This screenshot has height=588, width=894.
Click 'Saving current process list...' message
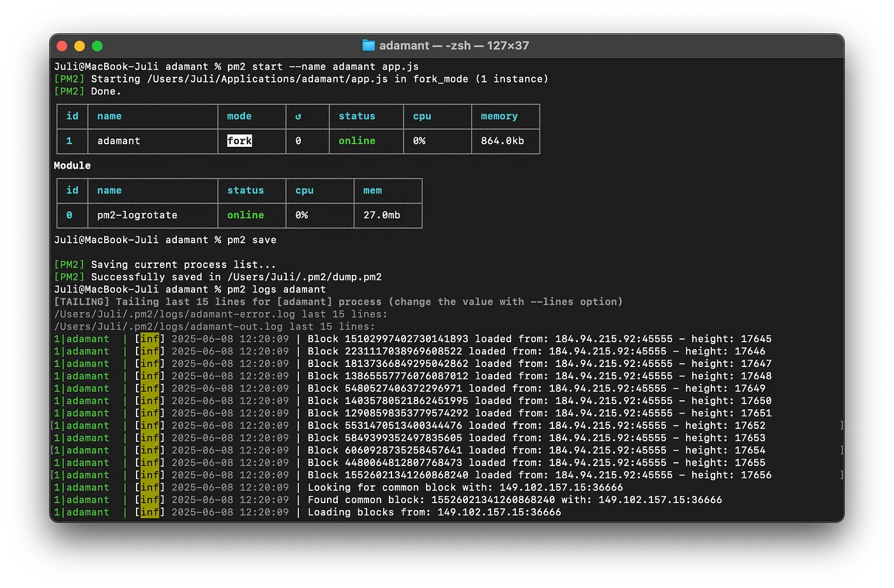pos(183,264)
